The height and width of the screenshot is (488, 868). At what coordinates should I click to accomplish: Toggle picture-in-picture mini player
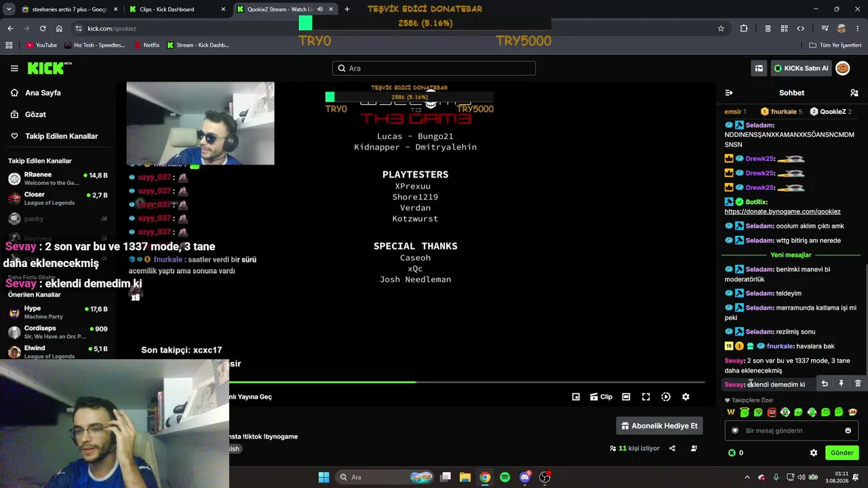[576, 396]
